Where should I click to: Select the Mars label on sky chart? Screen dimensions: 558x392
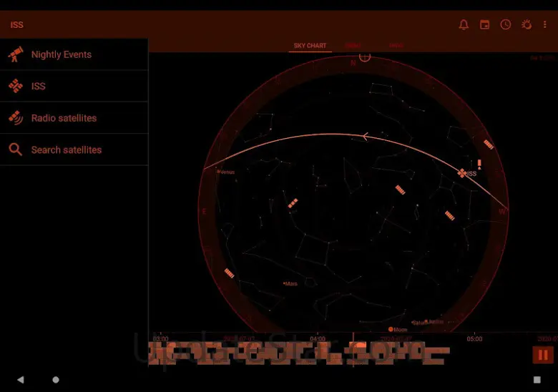pyautogui.click(x=290, y=283)
